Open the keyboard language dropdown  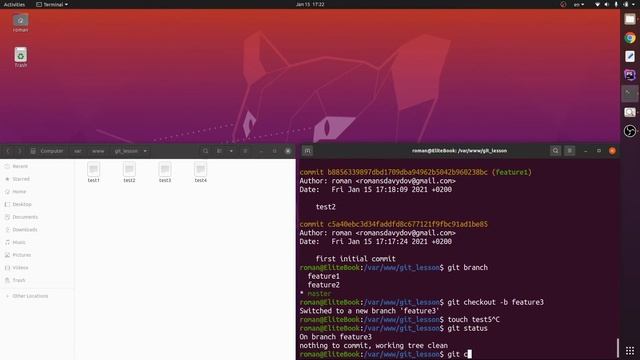579,4
